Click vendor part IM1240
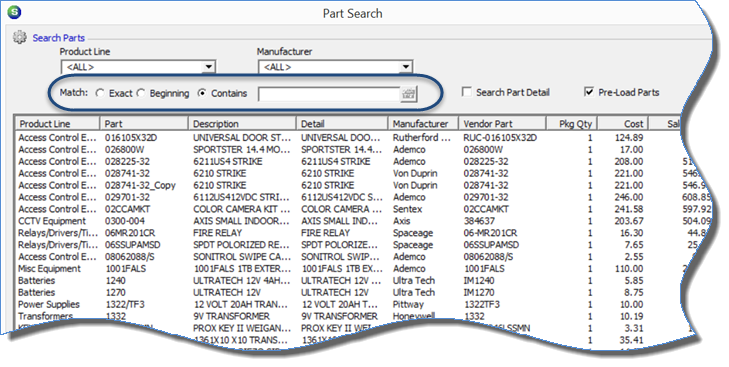The image size is (729, 367). [x=479, y=280]
